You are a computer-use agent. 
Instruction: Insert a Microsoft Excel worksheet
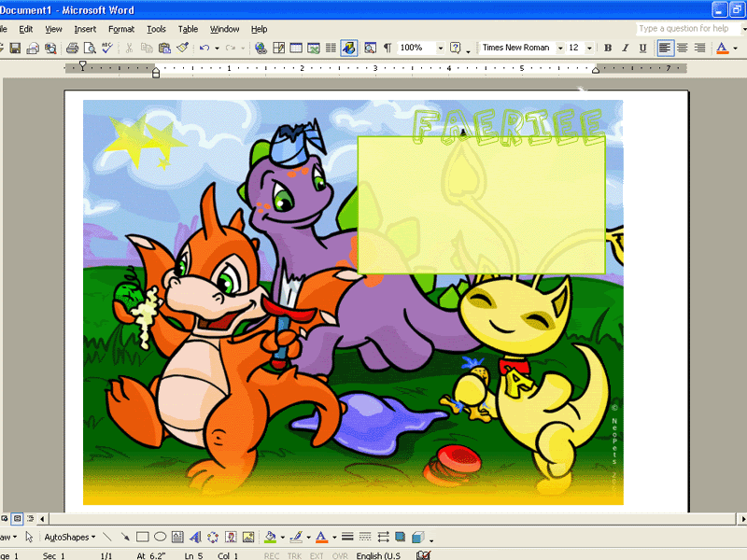[x=314, y=48]
